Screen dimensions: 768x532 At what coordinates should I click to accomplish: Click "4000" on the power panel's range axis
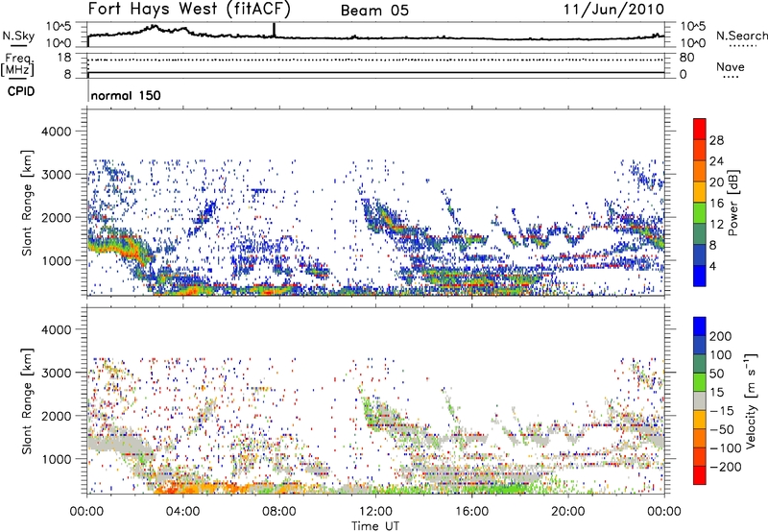[56, 132]
